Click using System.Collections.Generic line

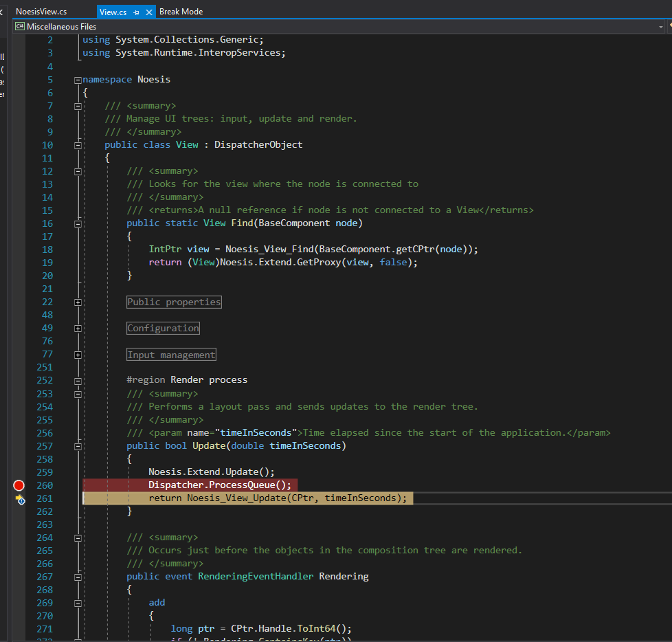click(173, 39)
